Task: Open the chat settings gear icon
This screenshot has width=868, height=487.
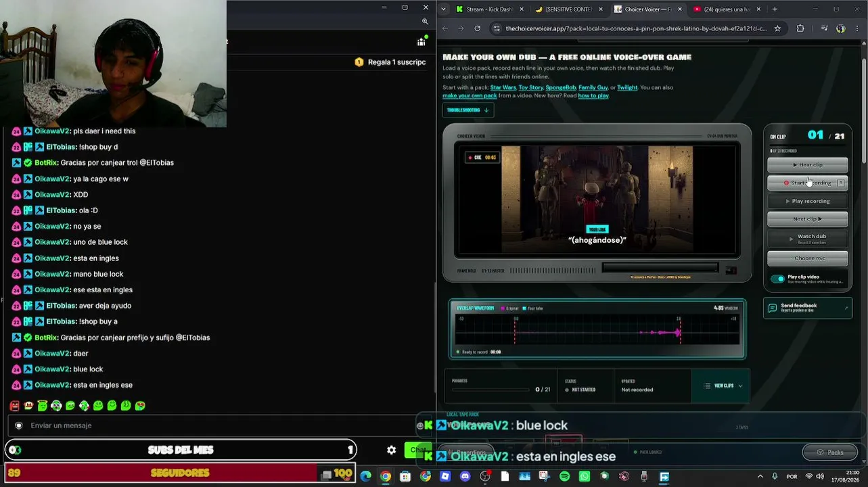Action: coord(391,450)
